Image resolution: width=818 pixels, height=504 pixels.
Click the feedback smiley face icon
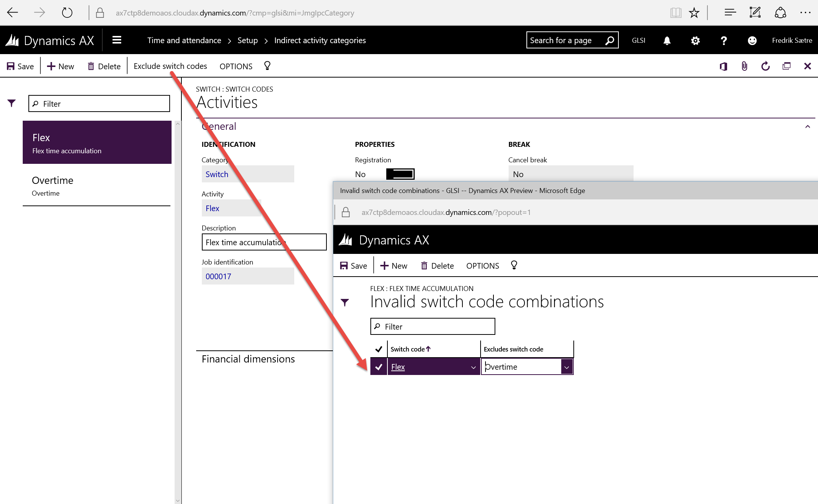coord(752,40)
